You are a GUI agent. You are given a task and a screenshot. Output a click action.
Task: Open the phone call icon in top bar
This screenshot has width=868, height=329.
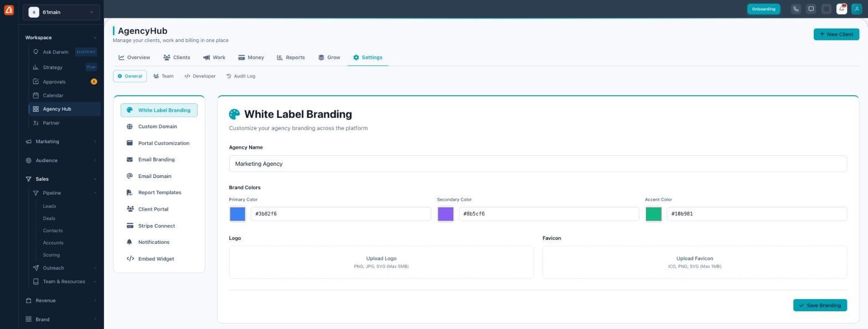pos(795,9)
